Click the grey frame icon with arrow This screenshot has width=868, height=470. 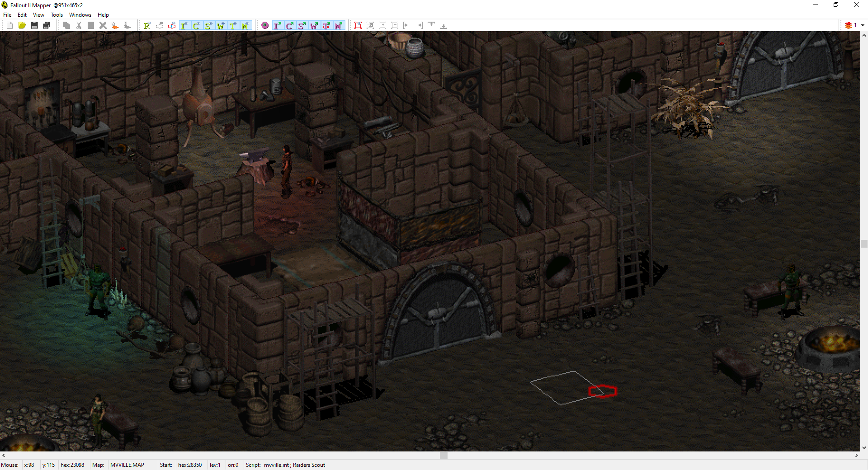tap(370, 26)
